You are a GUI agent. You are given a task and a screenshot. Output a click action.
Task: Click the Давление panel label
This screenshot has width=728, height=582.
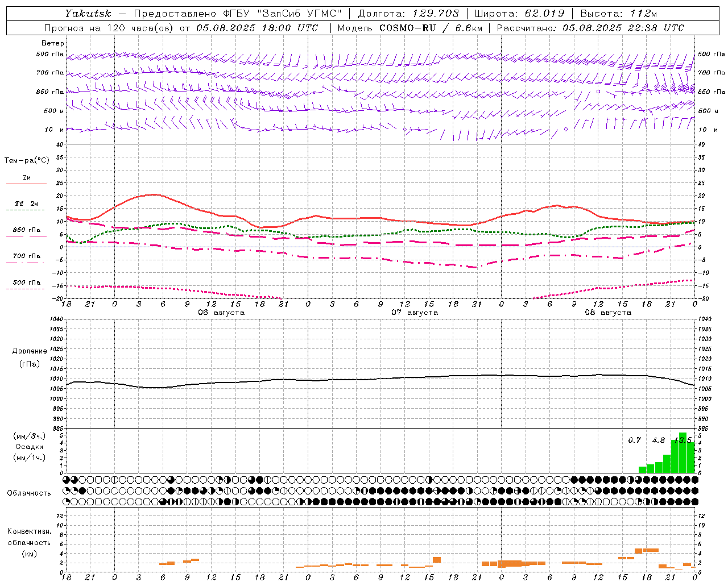point(29,351)
